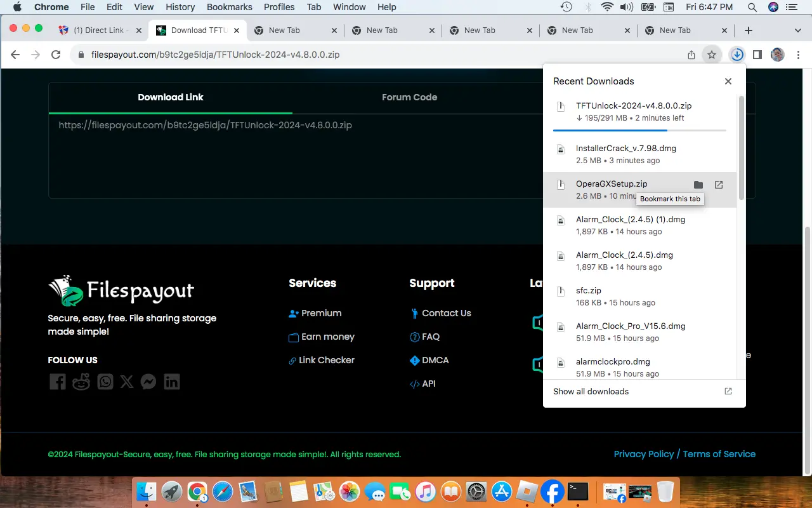Open the File menu
This screenshot has width=812, height=508.
(88, 7)
